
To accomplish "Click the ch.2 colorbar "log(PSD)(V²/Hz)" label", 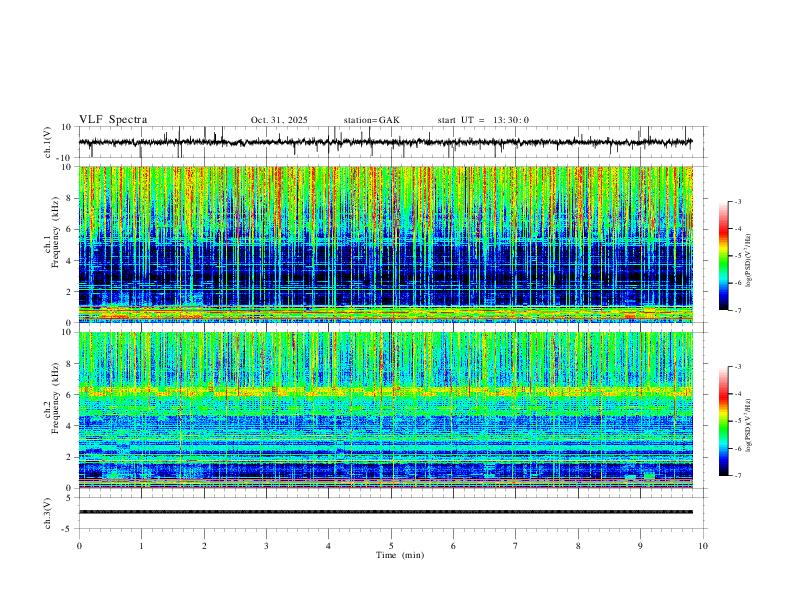I will 749,425.
